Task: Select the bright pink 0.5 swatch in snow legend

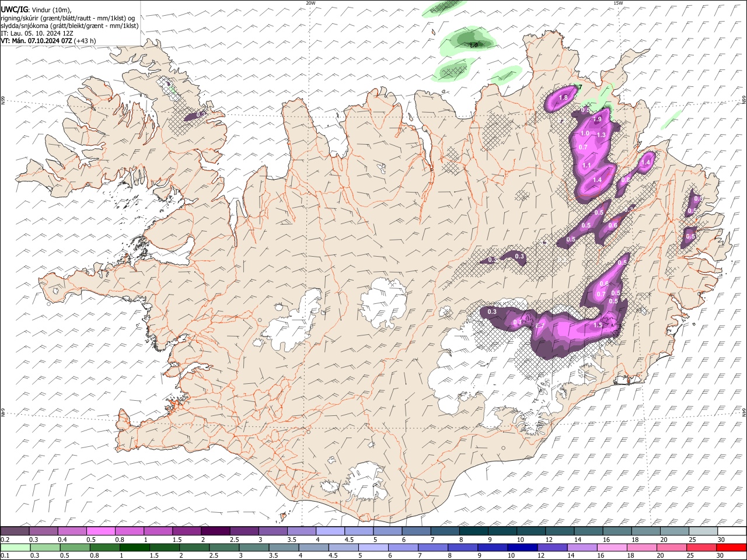Action: [101, 531]
